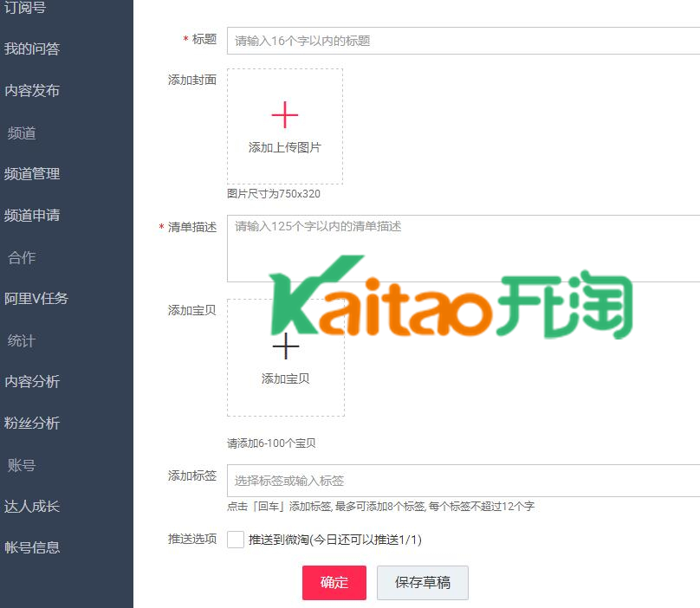Open 内容分析 in the sidebar
700x608 pixels.
32,381
